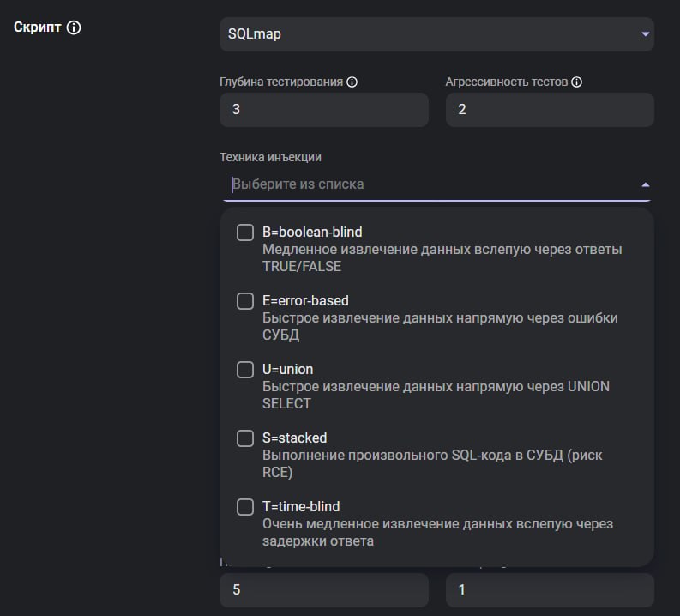Click the SQLmap dropdown arrow
The height and width of the screenshot is (616, 680).
point(646,34)
